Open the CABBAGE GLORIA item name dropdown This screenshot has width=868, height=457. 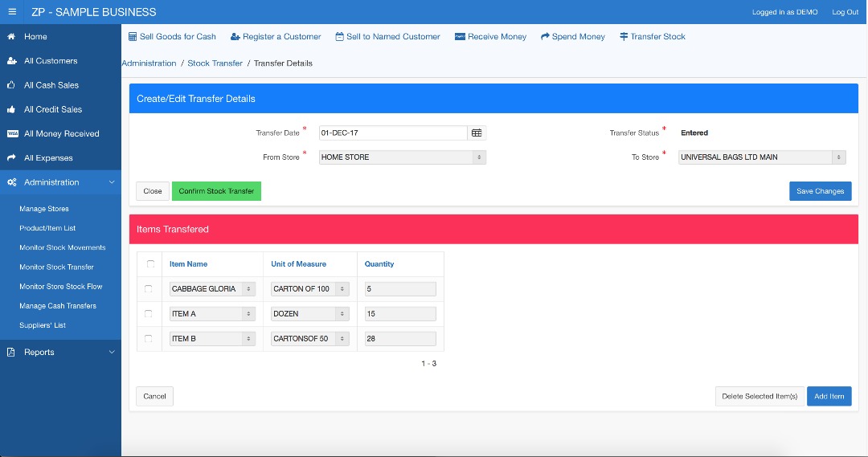(x=212, y=289)
